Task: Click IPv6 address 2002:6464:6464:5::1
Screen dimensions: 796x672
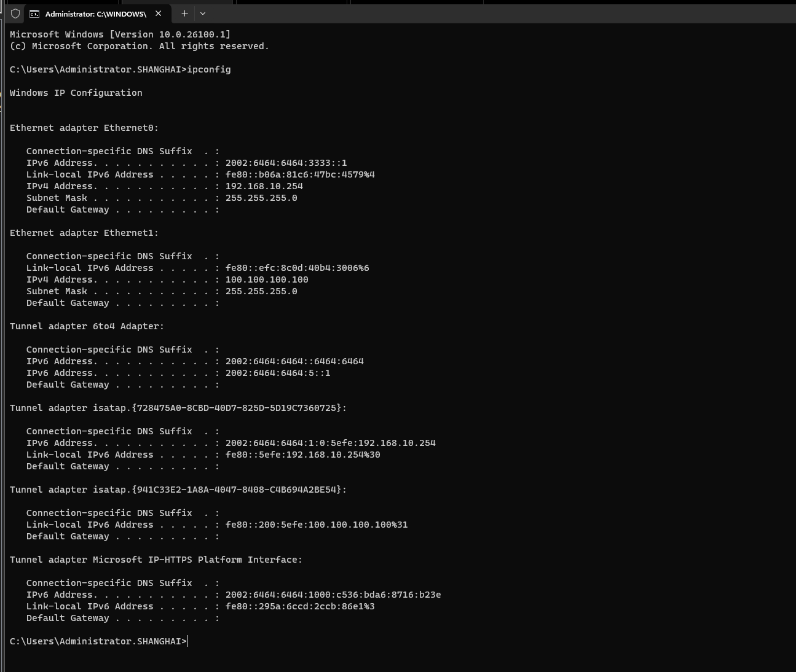Action: pos(278,373)
